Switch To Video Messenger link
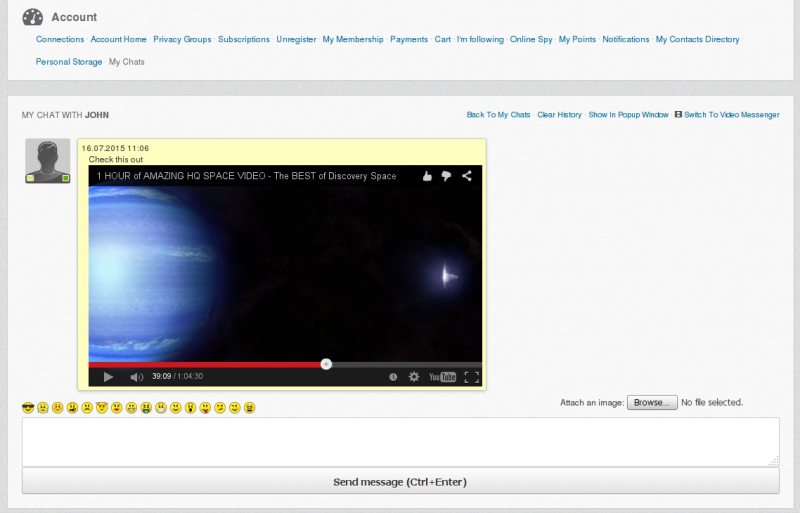Screen dimensions: 800x513 click(732, 115)
